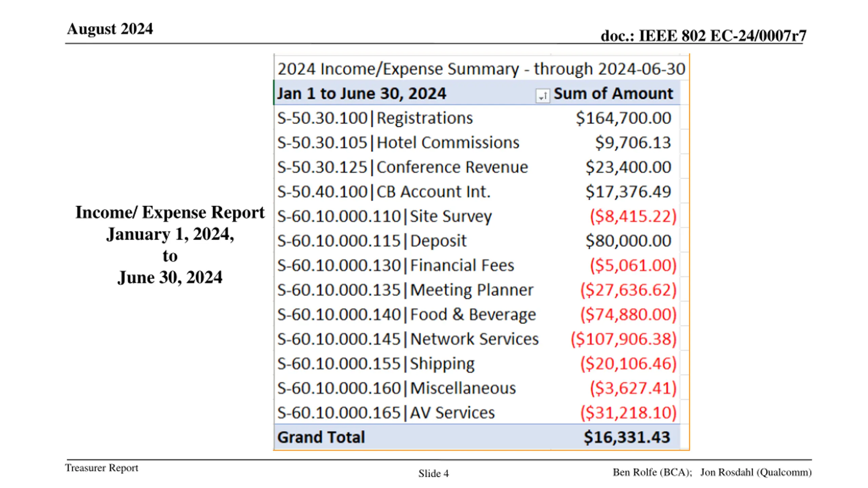Open the pivot table sort filter dropdown
This screenshot has width=868, height=488.
(x=542, y=96)
